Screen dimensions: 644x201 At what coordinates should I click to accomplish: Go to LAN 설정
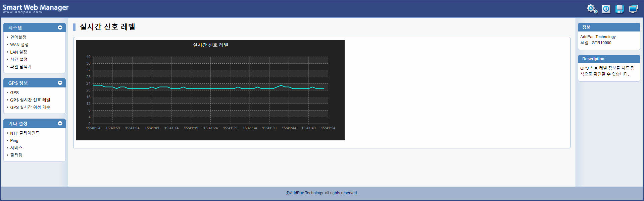click(x=18, y=52)
